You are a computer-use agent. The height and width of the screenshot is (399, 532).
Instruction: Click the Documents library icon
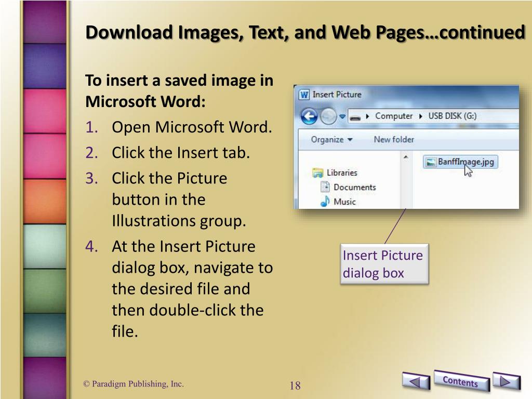pyautogui.click(x=325, y=187)
